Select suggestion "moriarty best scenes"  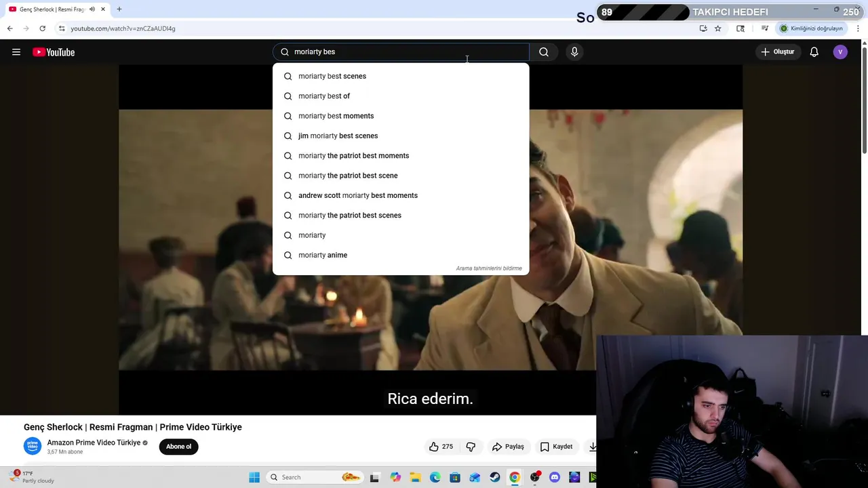click(401, 76)
